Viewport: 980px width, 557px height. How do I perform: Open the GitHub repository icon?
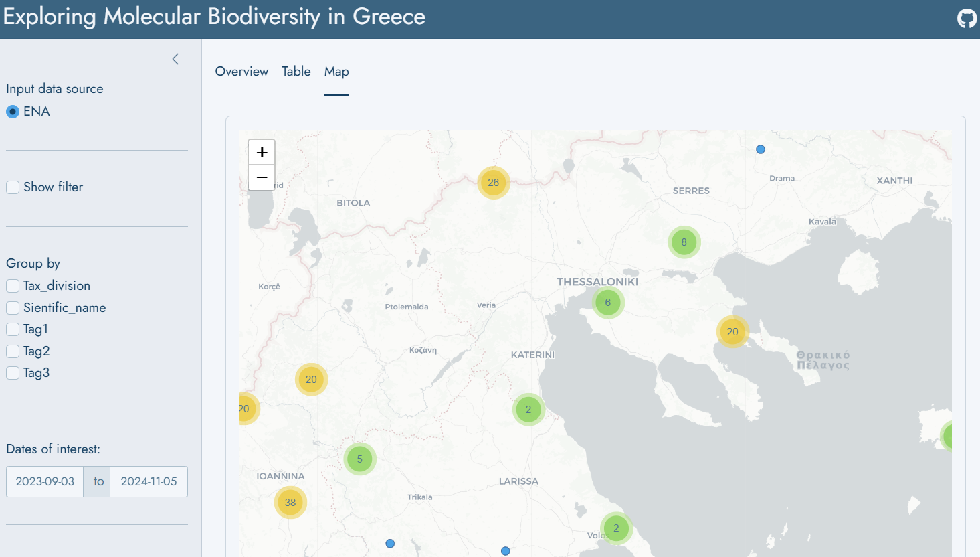click(x=967, y=19)
